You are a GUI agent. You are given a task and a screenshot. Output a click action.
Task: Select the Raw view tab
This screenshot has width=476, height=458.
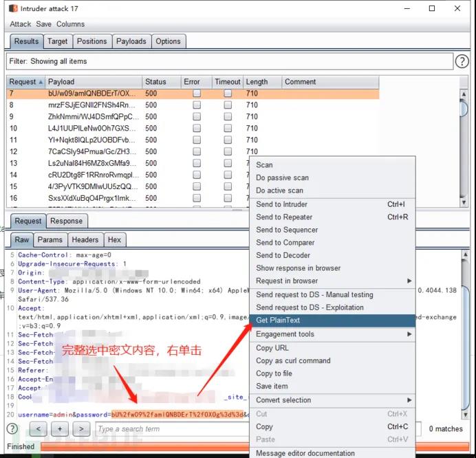pyautogui.click(x=22, y=240)
